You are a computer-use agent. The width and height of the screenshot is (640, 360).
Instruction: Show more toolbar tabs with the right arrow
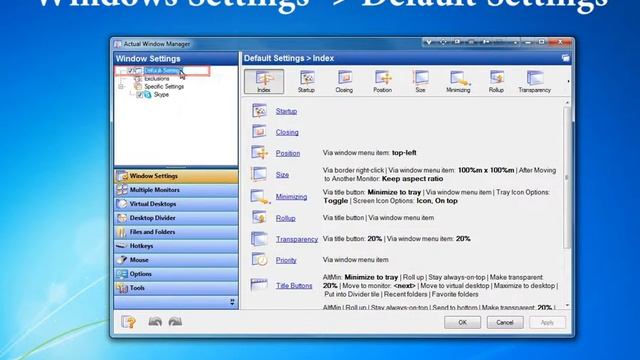pos(568,82)
